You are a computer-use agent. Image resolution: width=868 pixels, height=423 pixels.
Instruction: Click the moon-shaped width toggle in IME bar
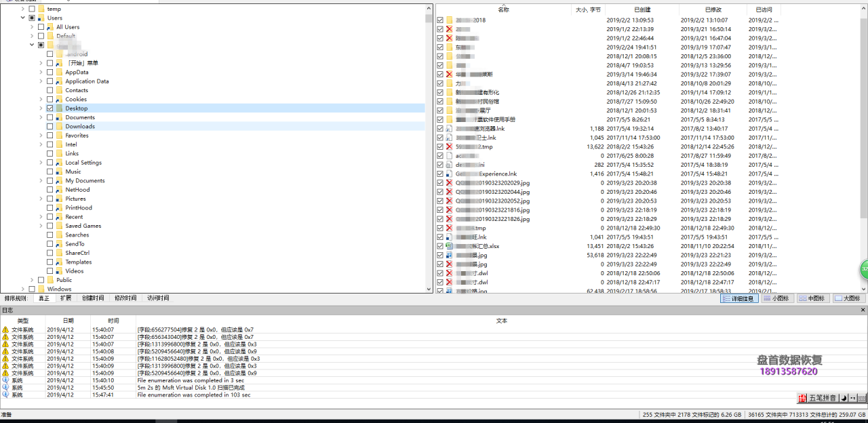click(x=844, y=398)
